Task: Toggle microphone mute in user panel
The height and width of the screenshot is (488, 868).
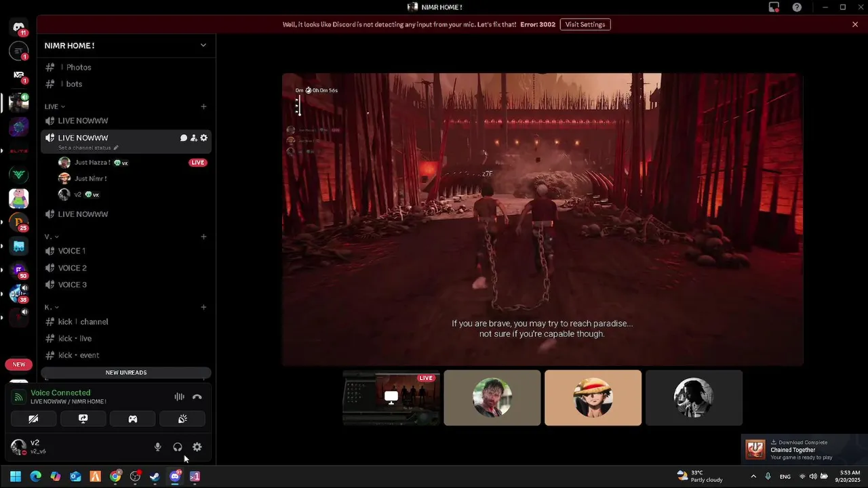Action: click(158, 447)
